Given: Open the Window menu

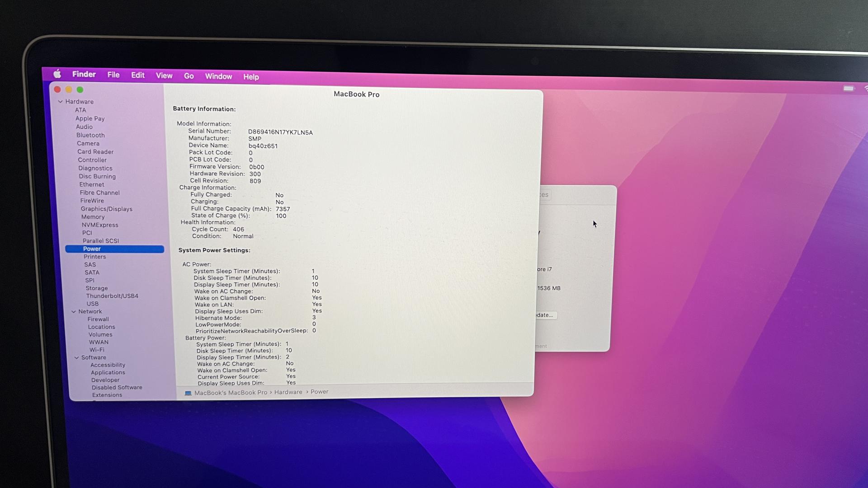Looking at the screenshot, I should pos(218,76).
